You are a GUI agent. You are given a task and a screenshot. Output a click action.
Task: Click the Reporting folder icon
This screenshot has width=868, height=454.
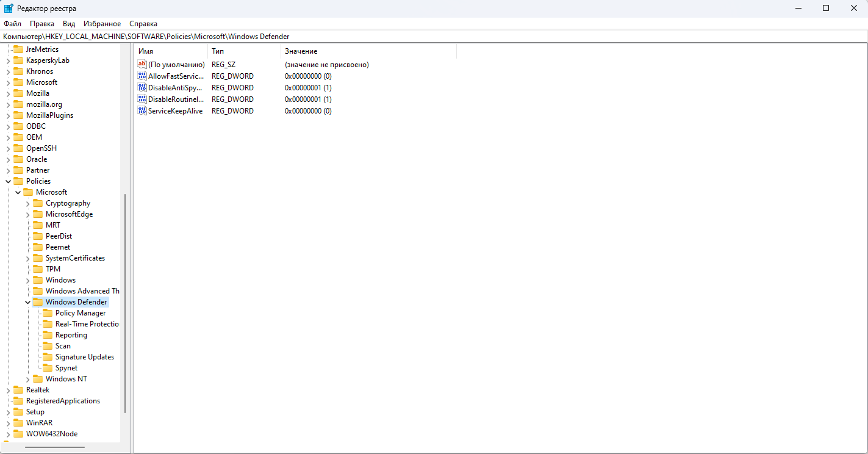click(x=47, y=334)
